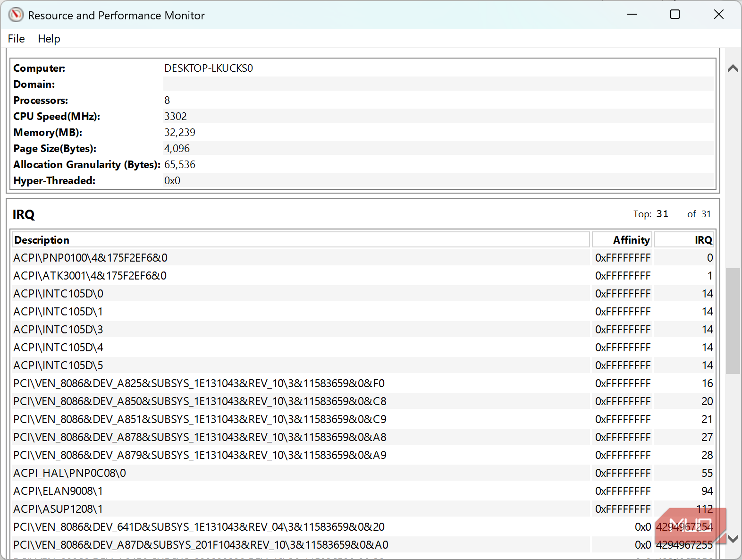
Task: Click the Affinity column header
Action: click(x=622, y=240)
